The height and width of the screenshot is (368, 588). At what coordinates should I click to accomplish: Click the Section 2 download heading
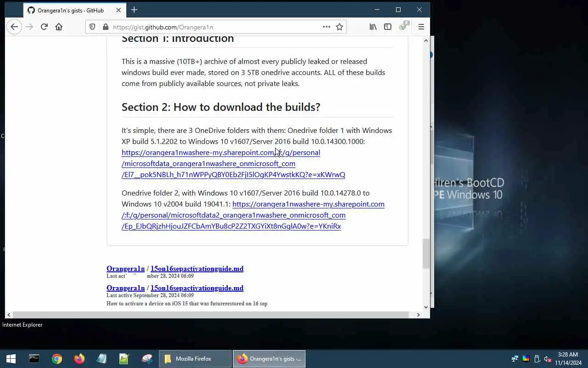(x=221, y=107)
